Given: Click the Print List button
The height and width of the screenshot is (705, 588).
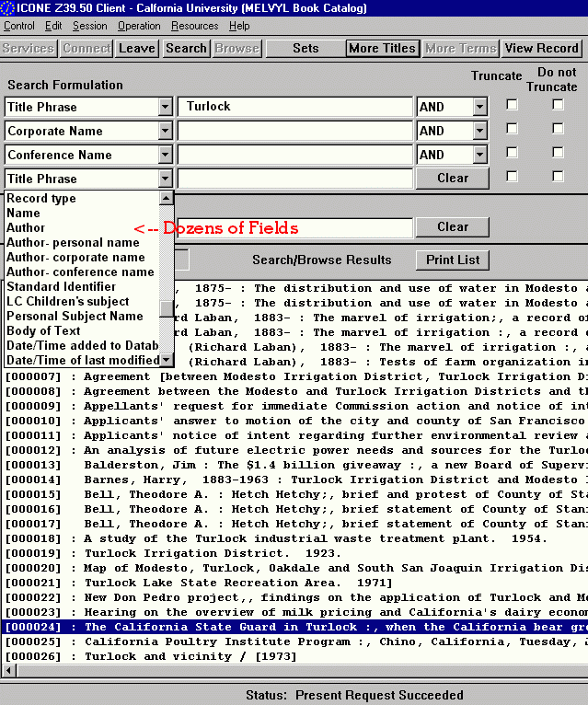Looking at the screenshot, I should coord(453,260).
